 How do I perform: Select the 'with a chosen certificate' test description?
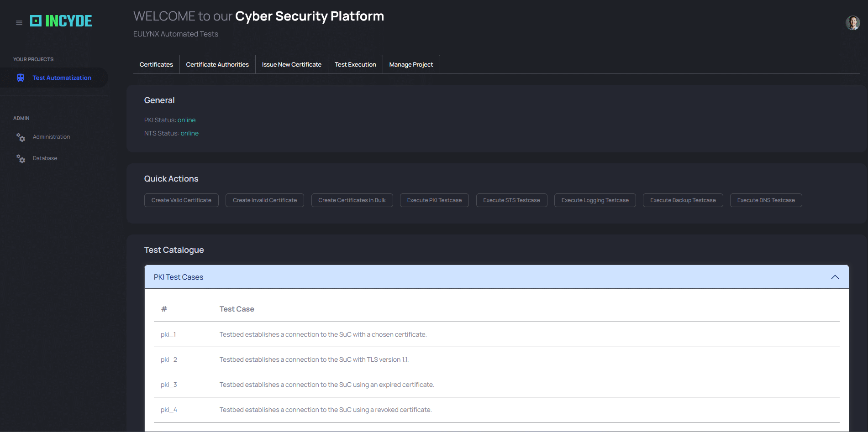point(323,334)
